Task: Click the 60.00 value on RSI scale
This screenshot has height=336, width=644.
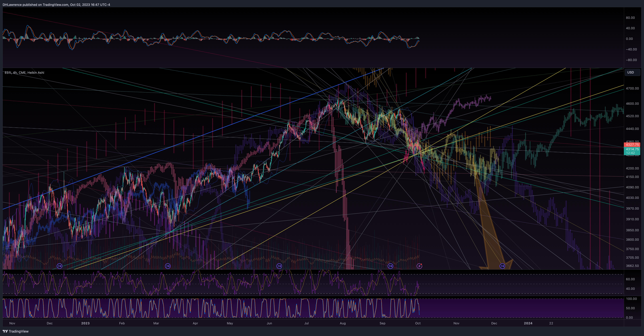Action: [630, 279]
